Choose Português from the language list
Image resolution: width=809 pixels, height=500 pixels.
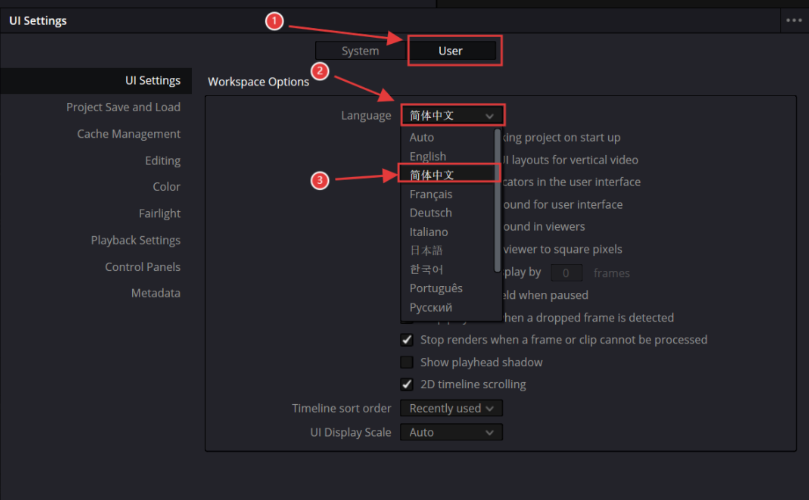click(436, 288)
